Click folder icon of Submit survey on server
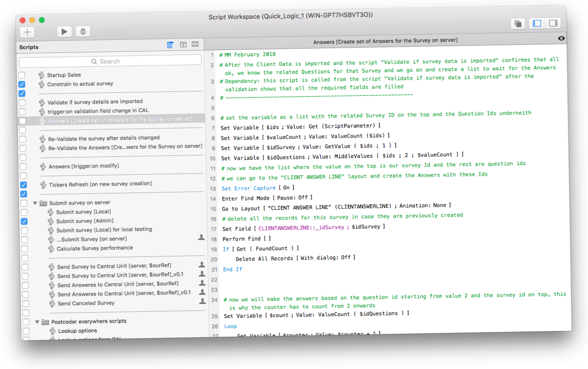Image resolution: width=588 pixels, height=369 pixels. pyautogui.click(x=44, y=203)
